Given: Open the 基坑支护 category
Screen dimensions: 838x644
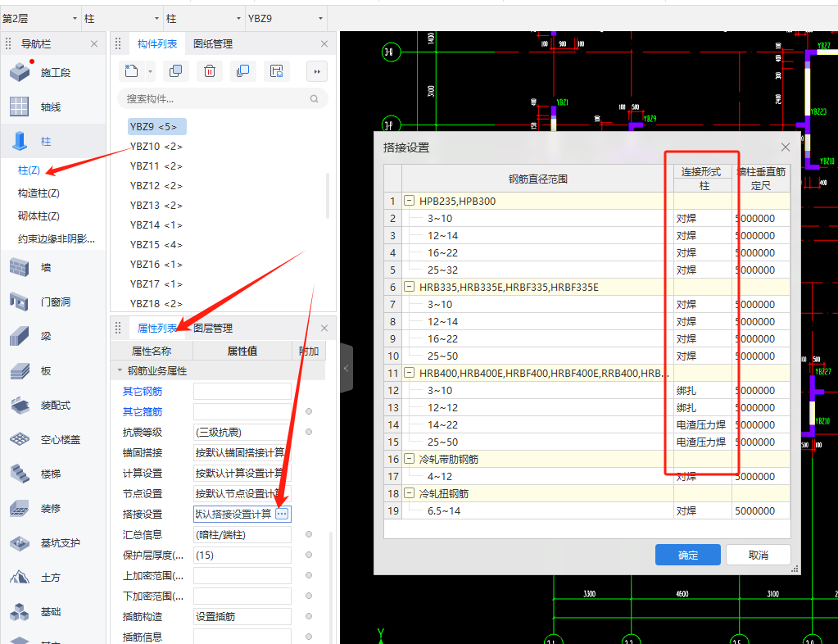Looking at the screenshot, I should point(45,543).
